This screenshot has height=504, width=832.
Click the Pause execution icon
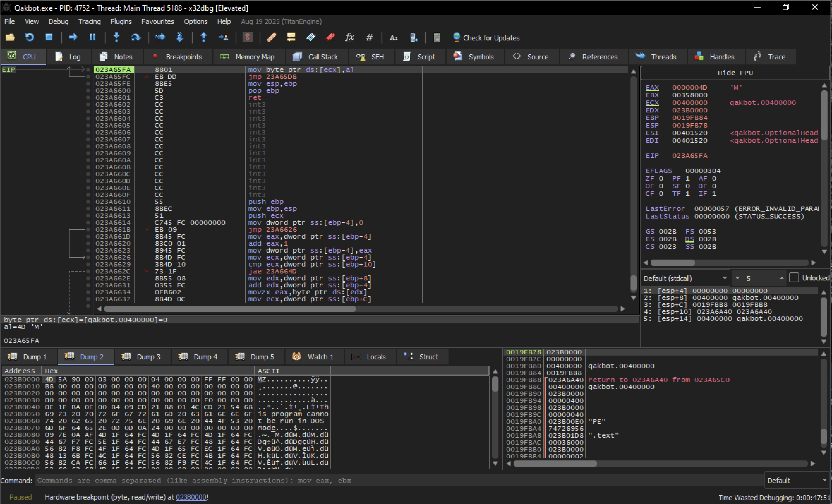click(x=92, y=37)
